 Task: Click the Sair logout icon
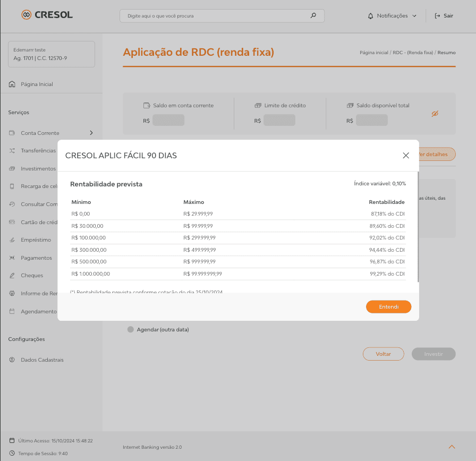pyautogui.click(x=437, y=16)
